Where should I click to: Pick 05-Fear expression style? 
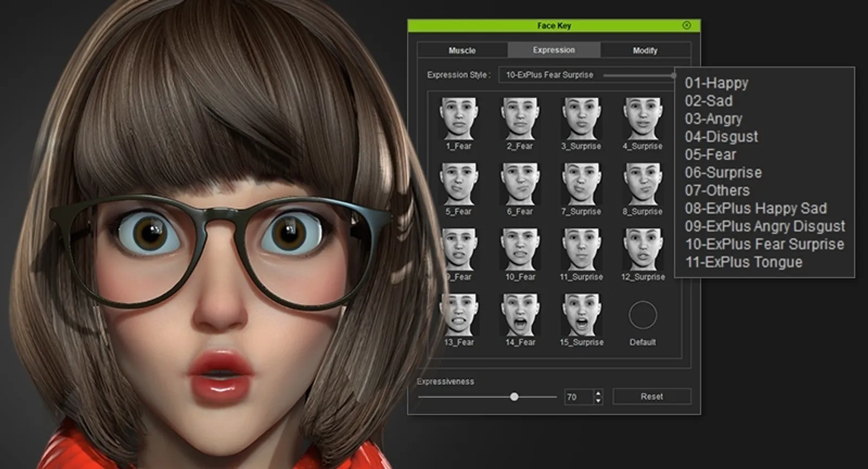tap(710, 155)
